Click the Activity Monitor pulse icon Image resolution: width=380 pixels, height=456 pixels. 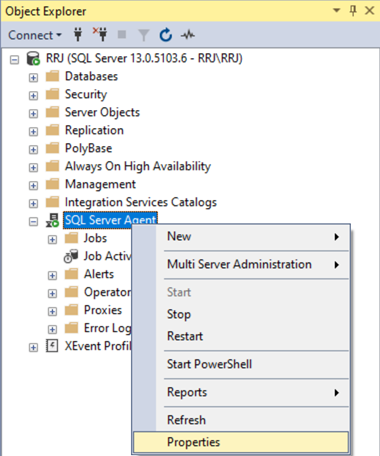pos(188,35)
